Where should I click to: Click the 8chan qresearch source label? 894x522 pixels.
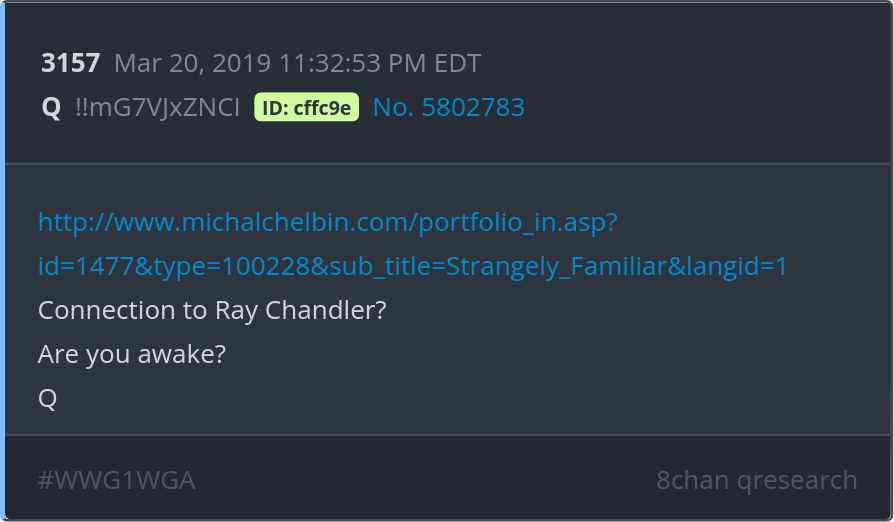tap(757, 480)
